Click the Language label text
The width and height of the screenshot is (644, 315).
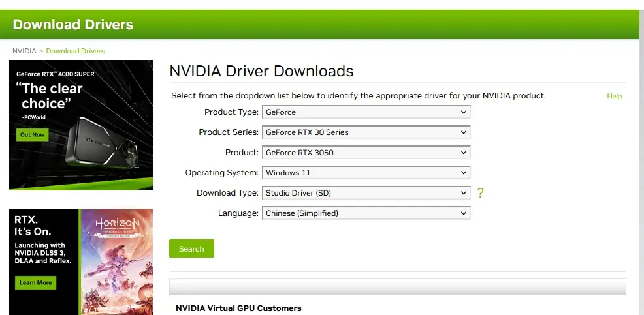click(238, 213)
